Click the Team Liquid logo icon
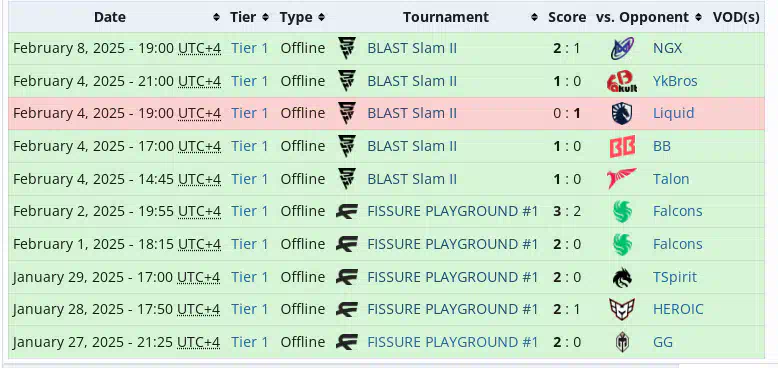Screen dimensions: 778x368 (x=622, y=114)
